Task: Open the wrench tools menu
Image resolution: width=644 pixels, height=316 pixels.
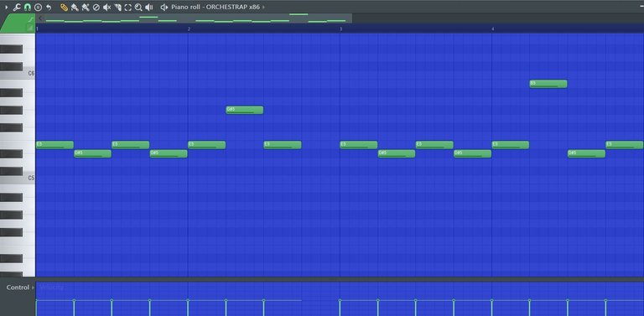Action: click(x=17, y=7)
